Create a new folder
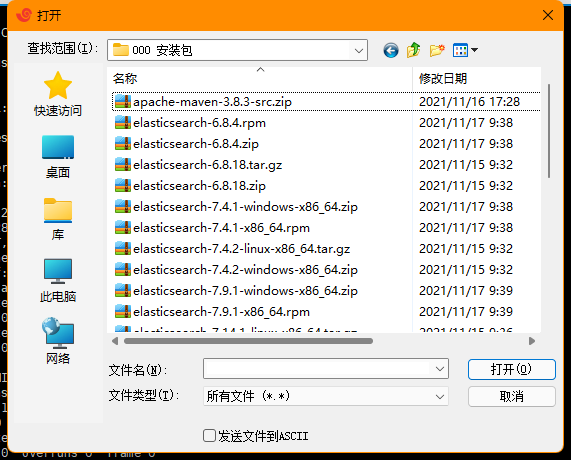 click(x=437, y=50)
